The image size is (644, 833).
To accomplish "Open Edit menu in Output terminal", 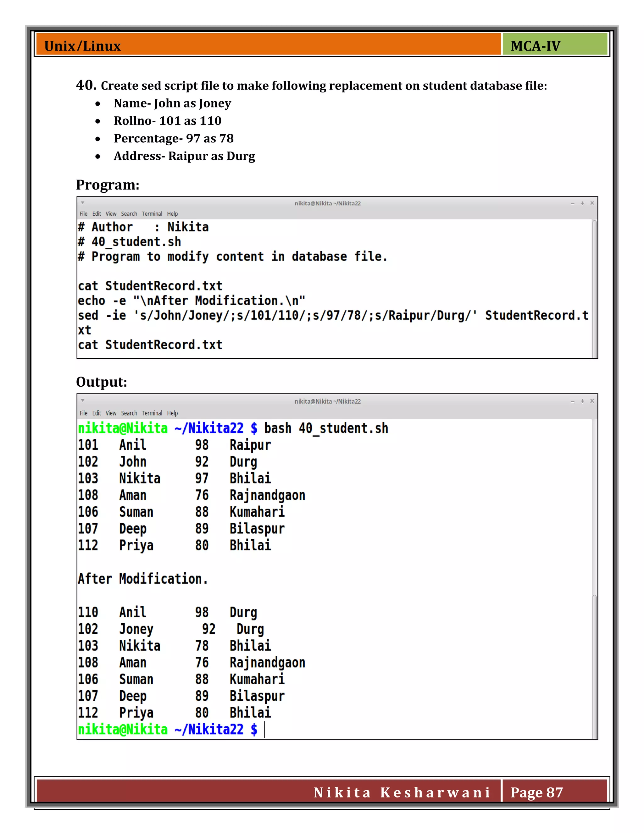I will [x=97, y=413].
